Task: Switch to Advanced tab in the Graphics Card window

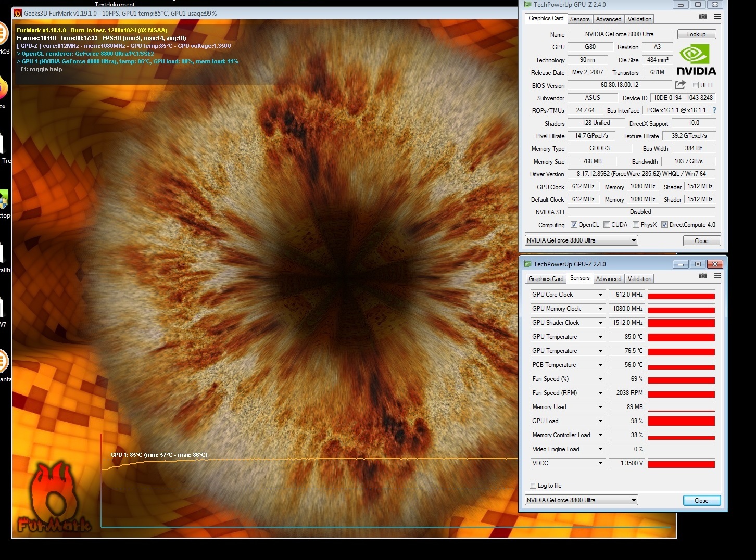Action: (609, 19)
